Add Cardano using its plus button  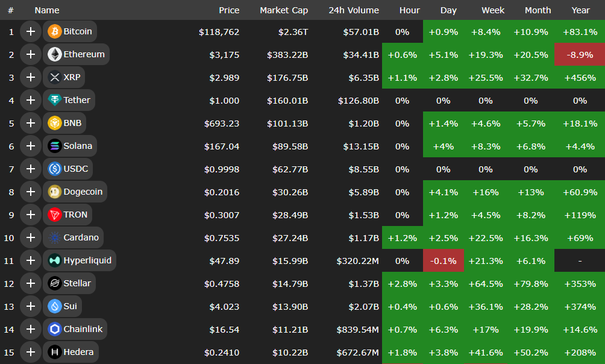click(x=30, y=237)
